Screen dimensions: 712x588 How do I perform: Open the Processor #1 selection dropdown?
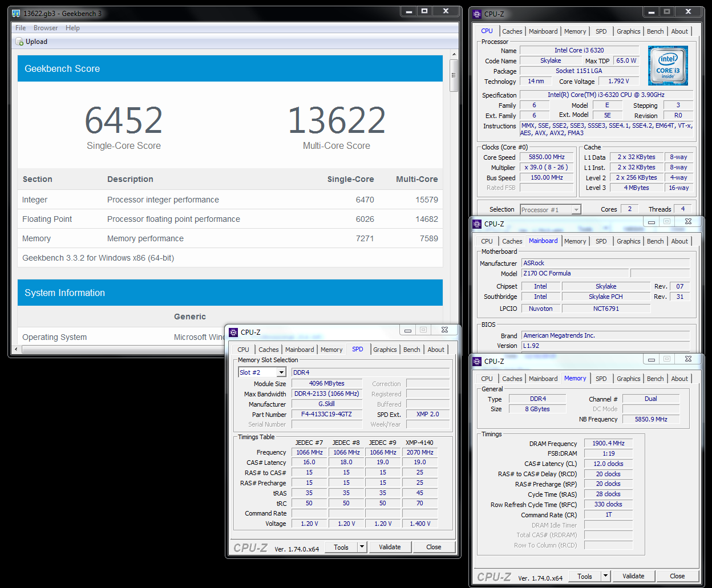coord(551,210)
